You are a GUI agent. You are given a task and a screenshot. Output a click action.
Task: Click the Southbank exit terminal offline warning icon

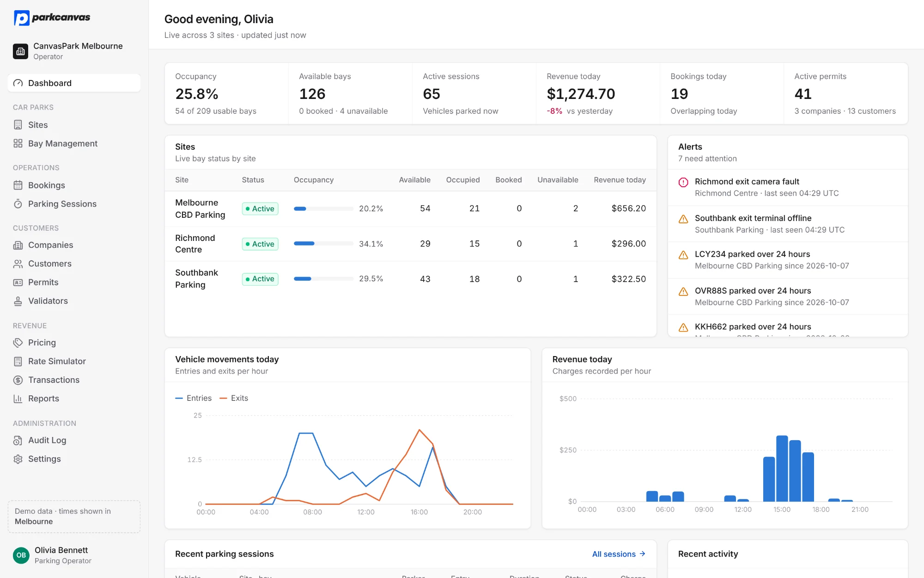683,219
